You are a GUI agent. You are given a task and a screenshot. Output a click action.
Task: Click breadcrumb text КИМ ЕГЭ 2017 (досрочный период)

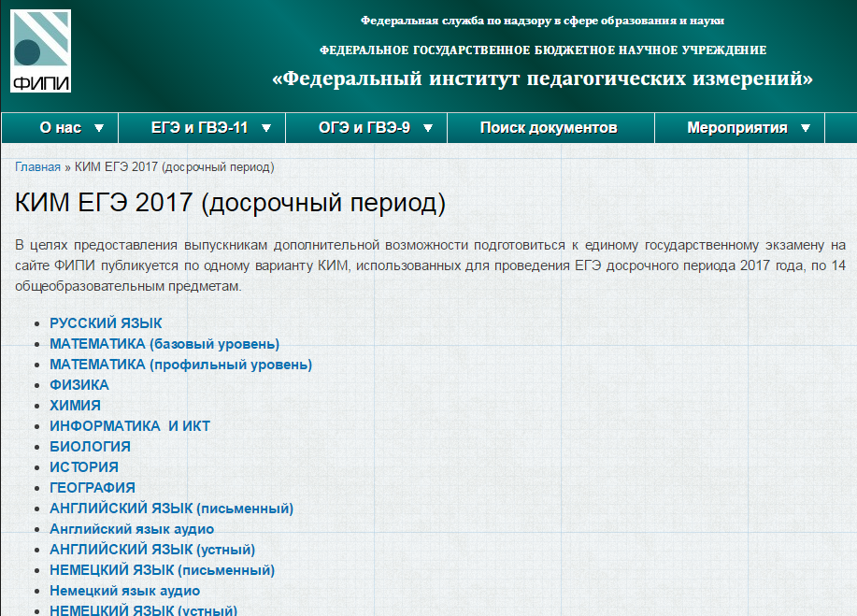(175, 166)
